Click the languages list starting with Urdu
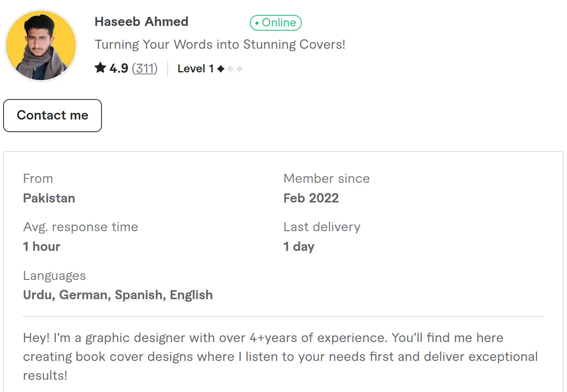Viewport: 567px width, 392px height. (x=118, y=295)
